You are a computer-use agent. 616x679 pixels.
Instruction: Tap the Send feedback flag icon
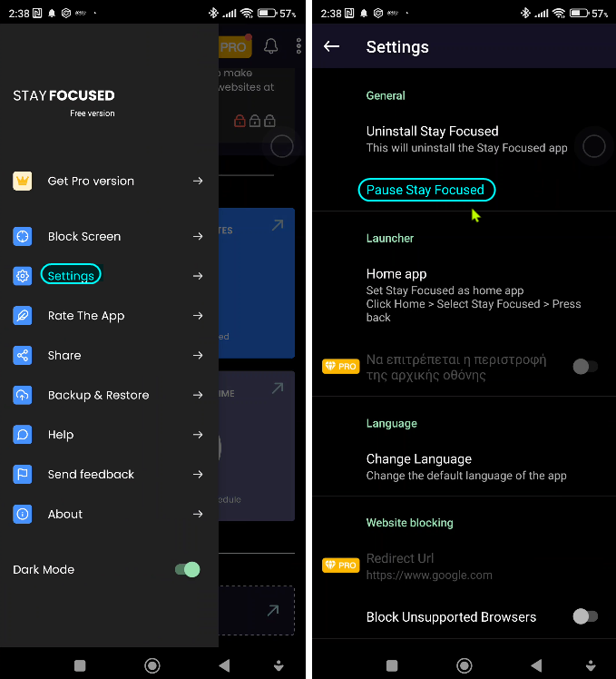[22, 474]
